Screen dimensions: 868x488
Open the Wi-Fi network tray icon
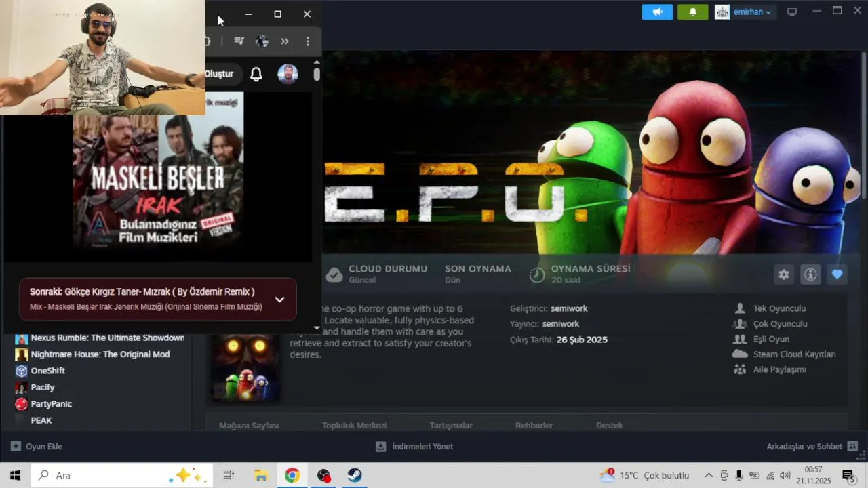coord(770,476)
